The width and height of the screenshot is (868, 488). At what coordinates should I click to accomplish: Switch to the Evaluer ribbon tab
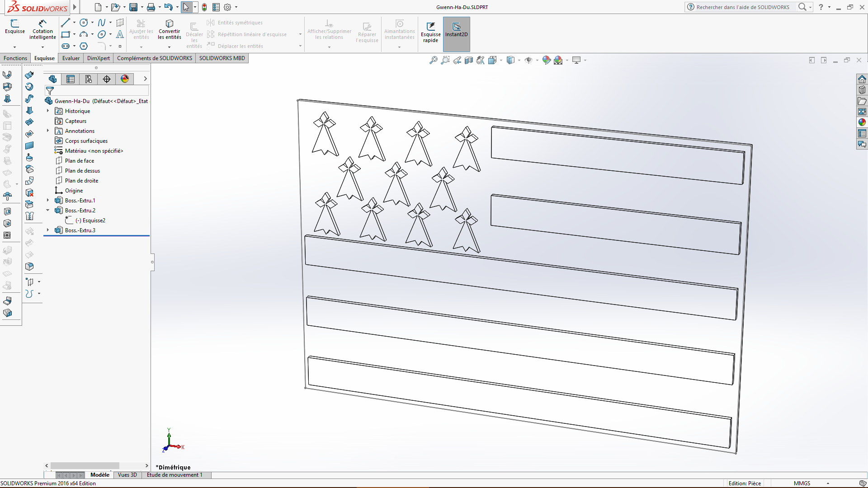(x=71, y=58)
